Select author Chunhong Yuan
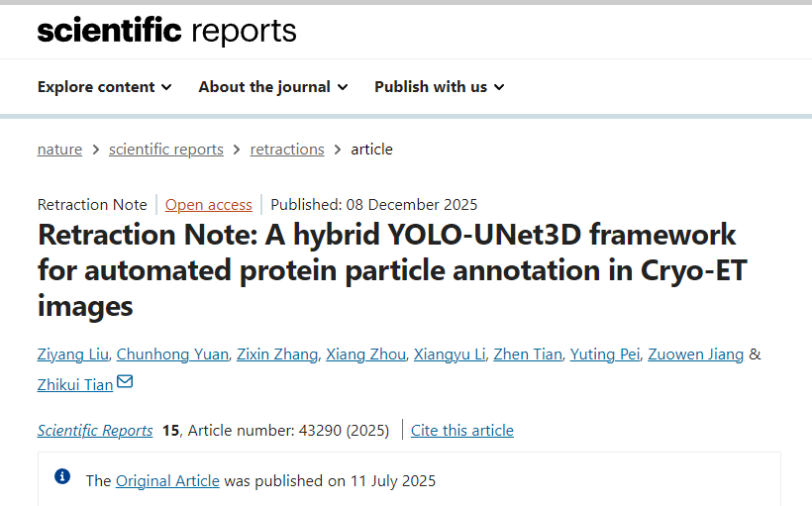This screenshot has width=812, height=506. (173, 354)
